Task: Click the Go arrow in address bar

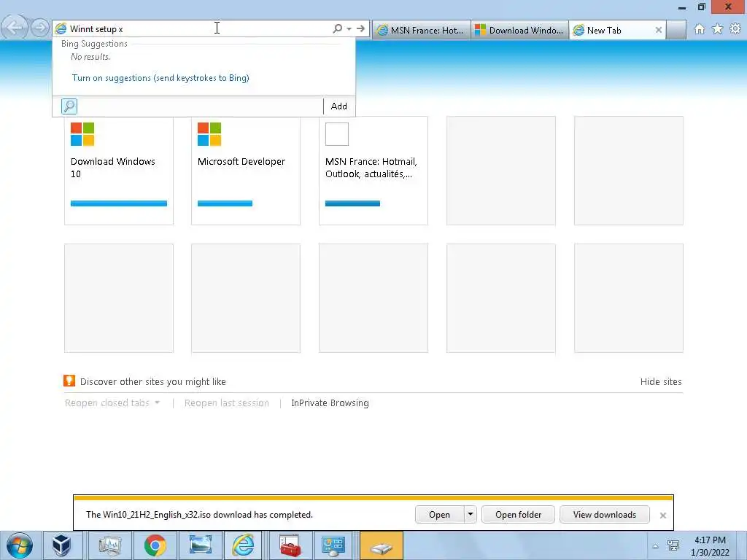Action: coord(360,28)
